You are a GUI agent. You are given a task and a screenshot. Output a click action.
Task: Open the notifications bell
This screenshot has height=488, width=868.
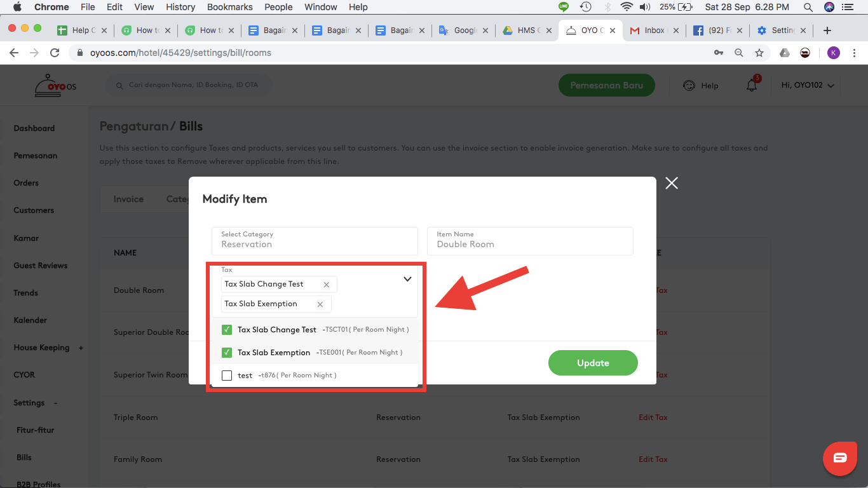point(752,85)
